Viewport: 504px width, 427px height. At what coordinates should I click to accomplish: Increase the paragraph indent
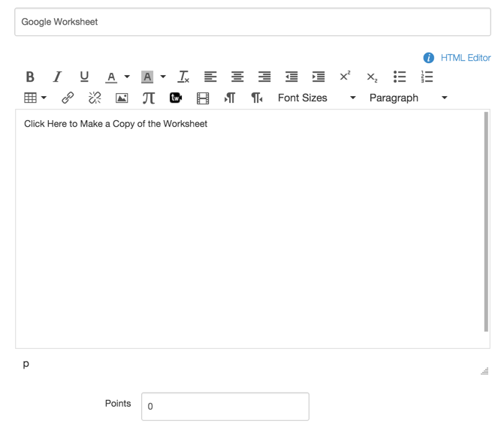pyautogui.click(x=318, y=77)
